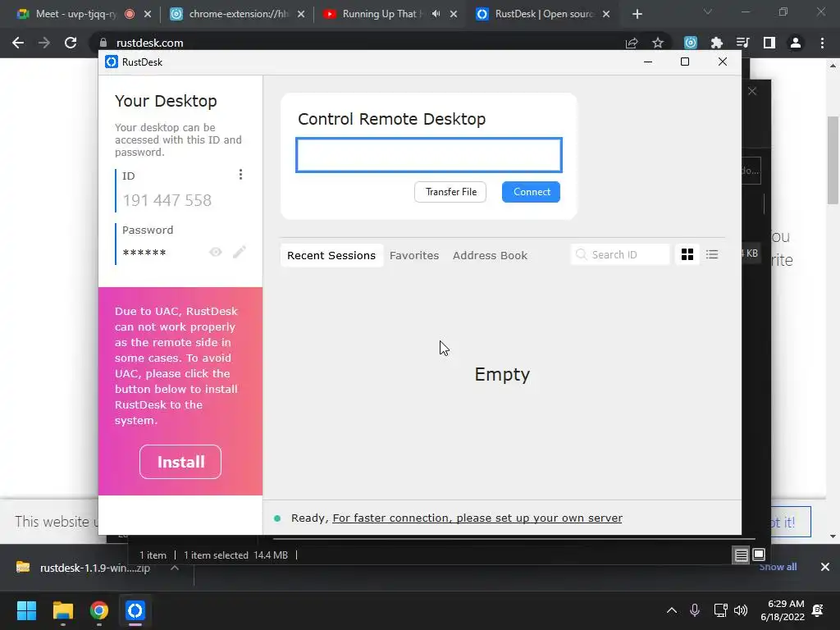Switch to the Meet browser tab
This screenshot has width=840, height=630.
coord(75,15)
